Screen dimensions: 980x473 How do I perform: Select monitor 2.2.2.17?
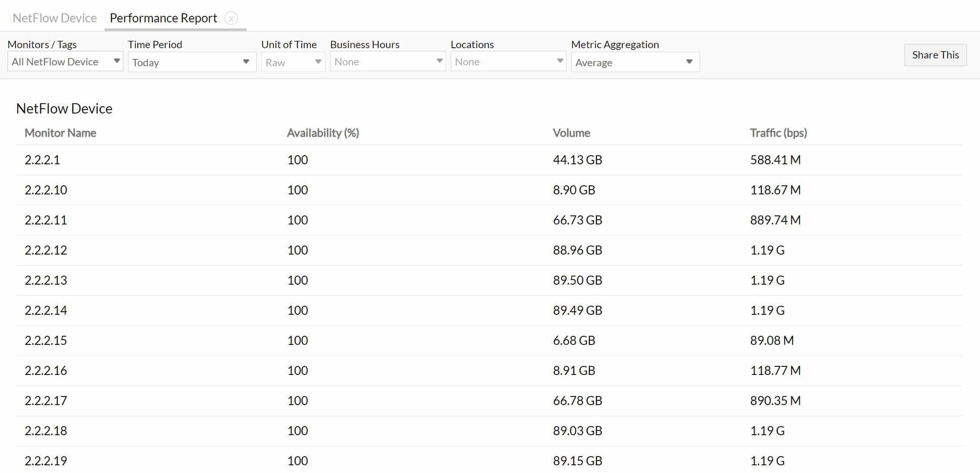click(46, 401)
